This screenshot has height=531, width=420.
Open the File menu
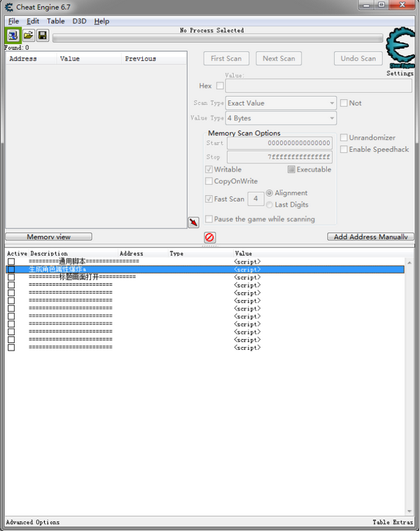pyautogui.click(x=13, y=21)
